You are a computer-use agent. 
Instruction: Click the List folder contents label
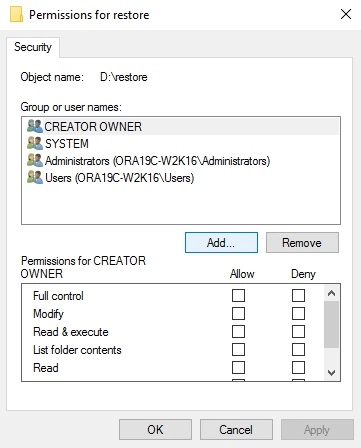point(77,350)
